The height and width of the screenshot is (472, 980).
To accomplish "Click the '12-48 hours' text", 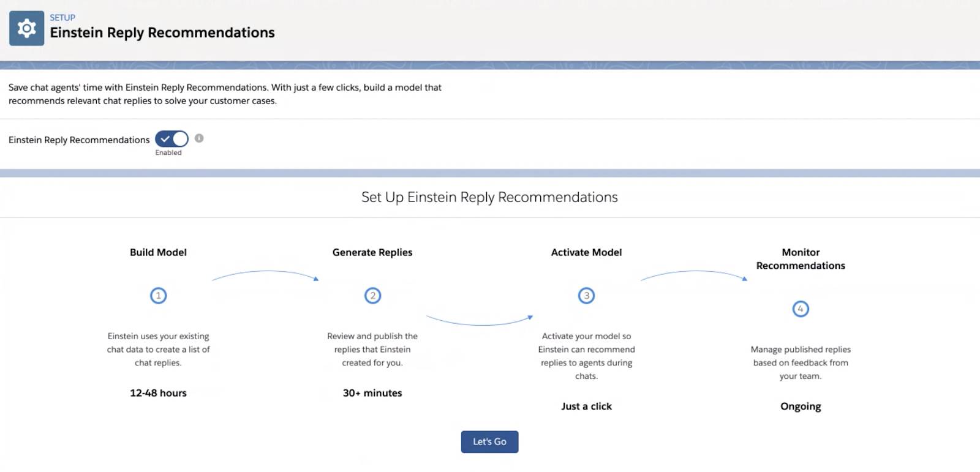I will (158, 393).
